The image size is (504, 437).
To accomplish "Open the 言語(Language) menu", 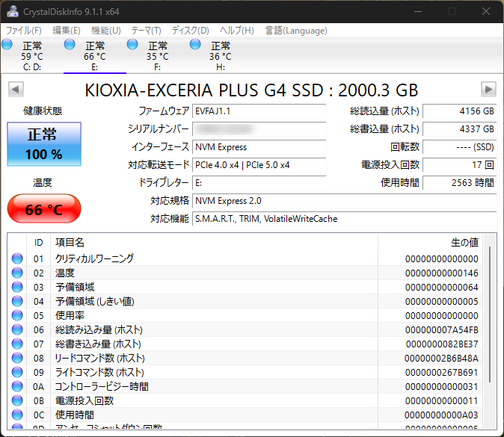I will coord(296,31).
